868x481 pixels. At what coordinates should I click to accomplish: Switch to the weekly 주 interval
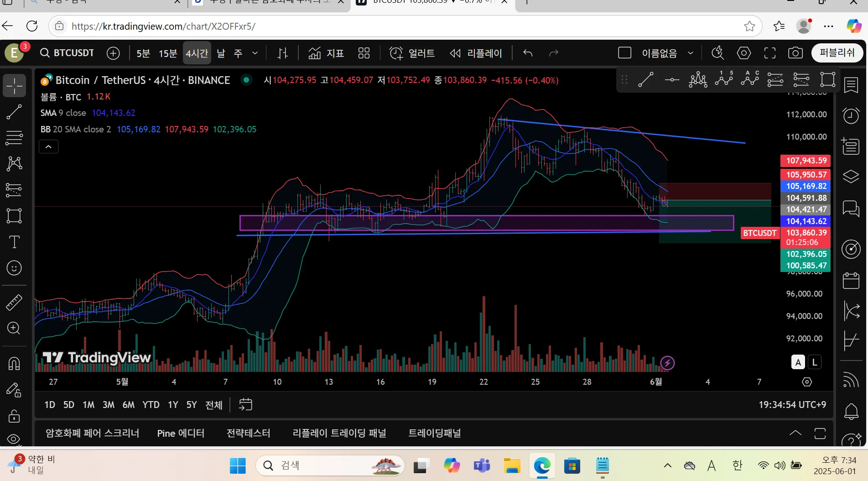(238, 53)
